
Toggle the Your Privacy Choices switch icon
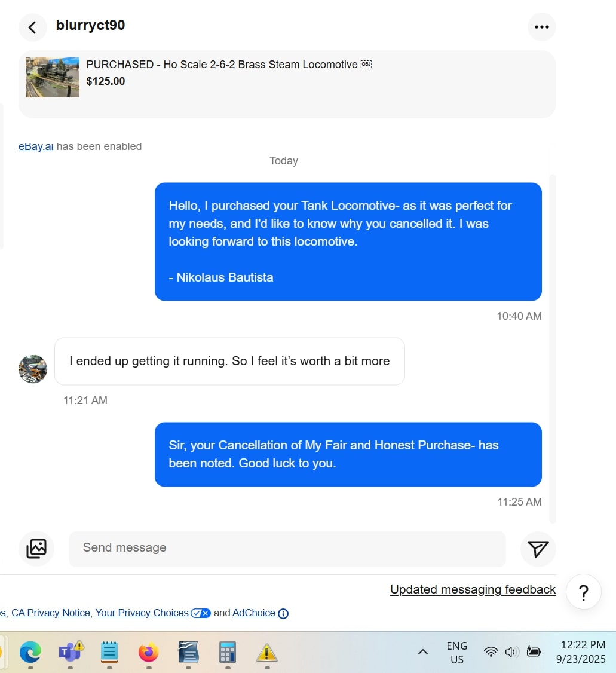[x=200, y=613]
